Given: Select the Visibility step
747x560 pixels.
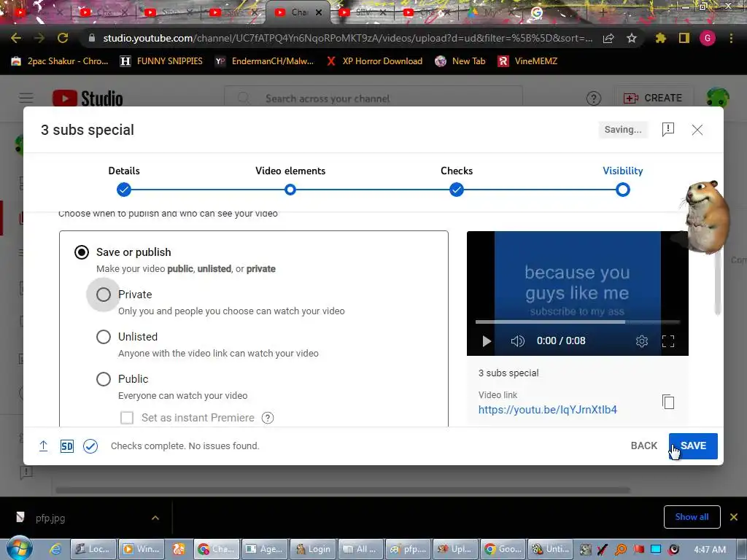Looking at the screenshot, I should tap(623, 190).
